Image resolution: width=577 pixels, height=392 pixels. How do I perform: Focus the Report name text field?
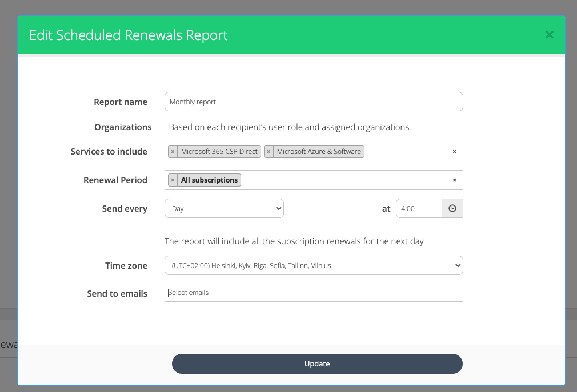313,102
